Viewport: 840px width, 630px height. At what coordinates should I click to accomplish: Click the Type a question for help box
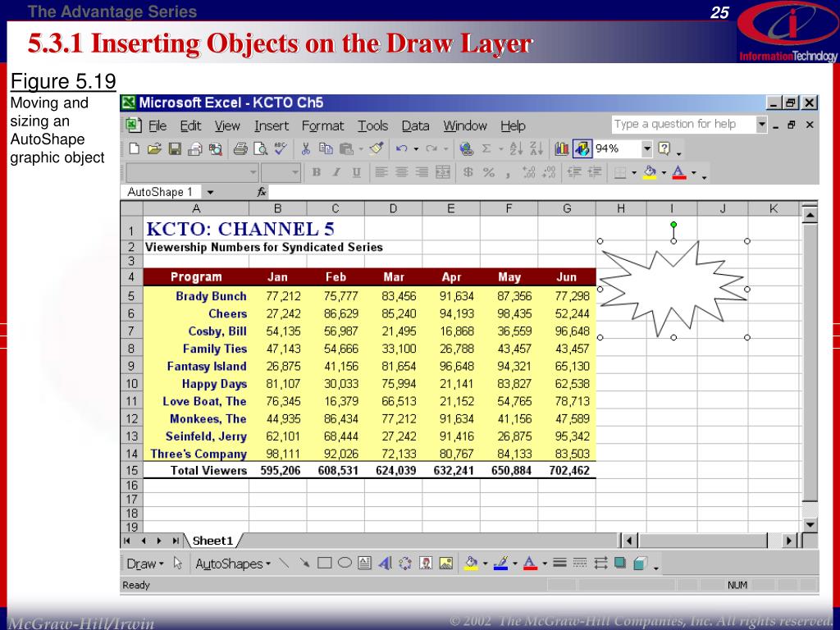683,125
